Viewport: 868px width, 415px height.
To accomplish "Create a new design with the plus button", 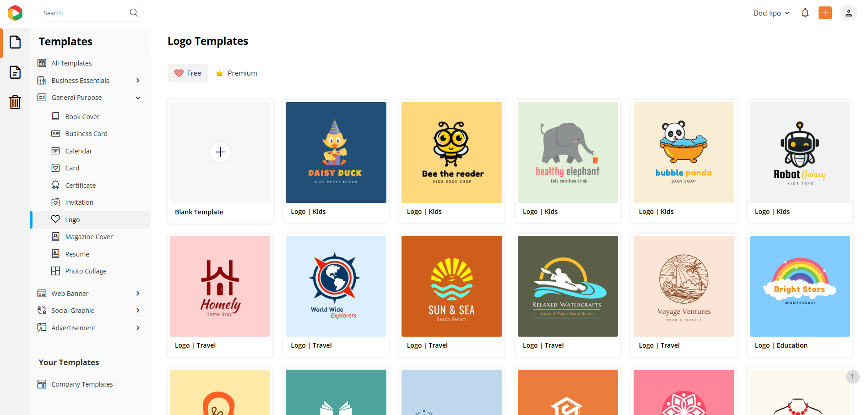I will (x=825, y=13).
